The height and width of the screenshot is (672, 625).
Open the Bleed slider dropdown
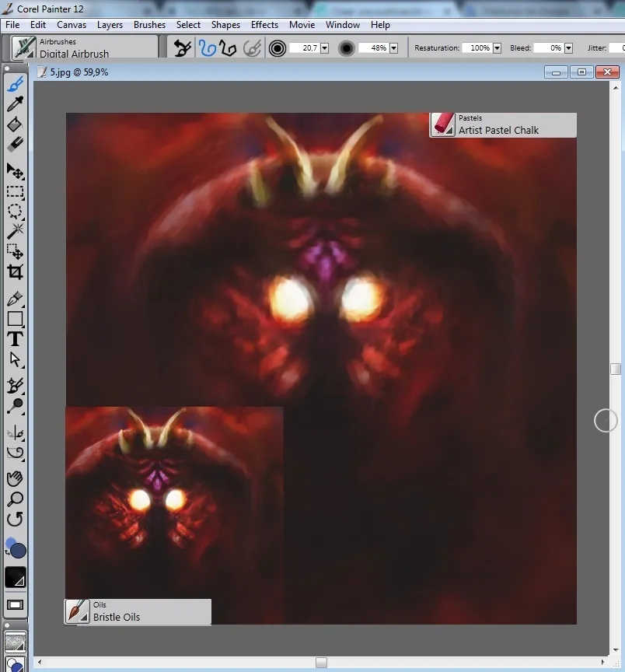[568, 48]
